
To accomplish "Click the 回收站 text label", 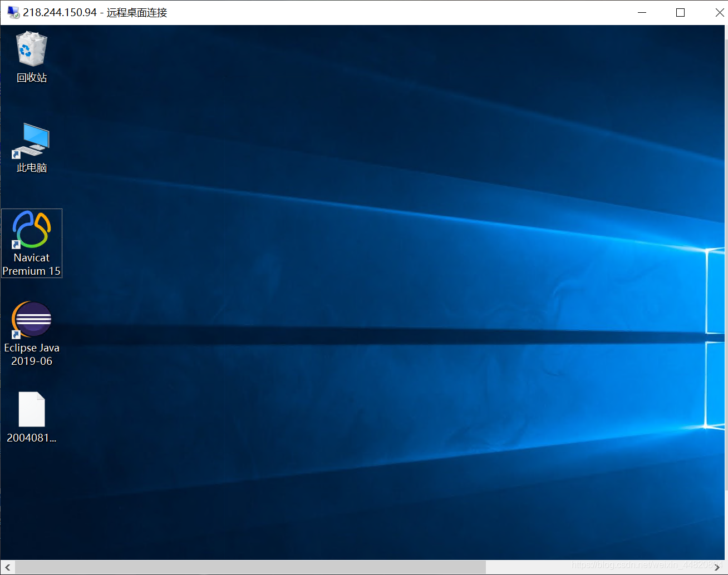I will tap(32, 78).
